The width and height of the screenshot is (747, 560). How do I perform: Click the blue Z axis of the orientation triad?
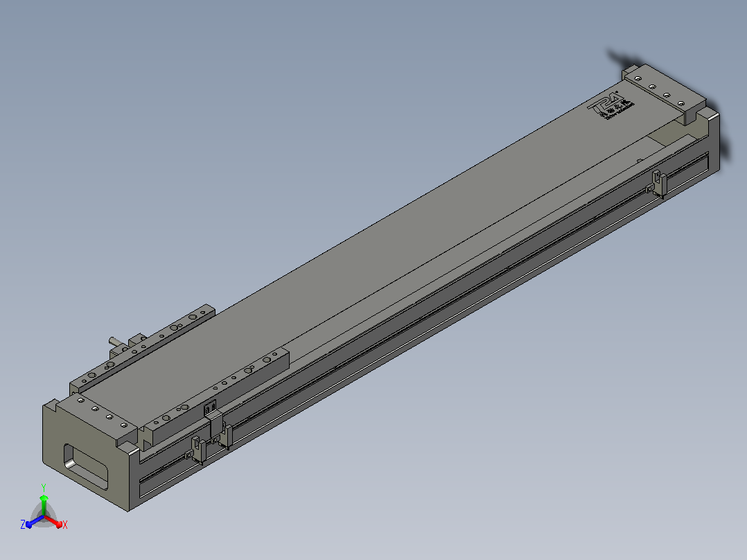click(x=31, y=523)
